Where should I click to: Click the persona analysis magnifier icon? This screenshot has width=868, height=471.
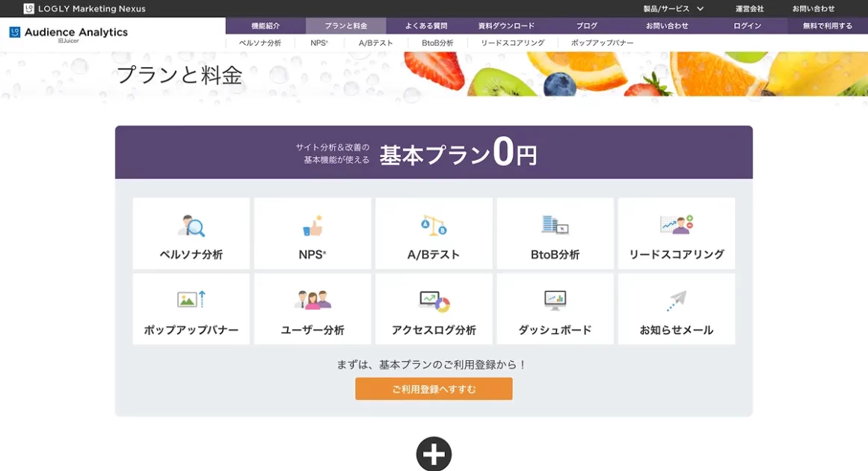pos(191,225)
